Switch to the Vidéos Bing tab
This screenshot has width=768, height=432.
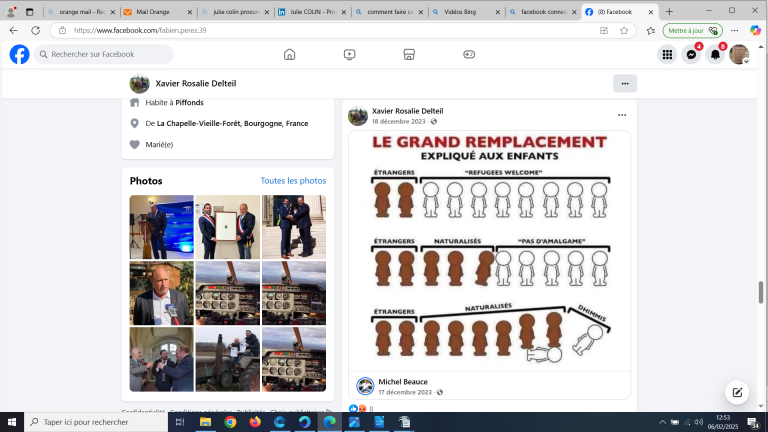[464, 12]
